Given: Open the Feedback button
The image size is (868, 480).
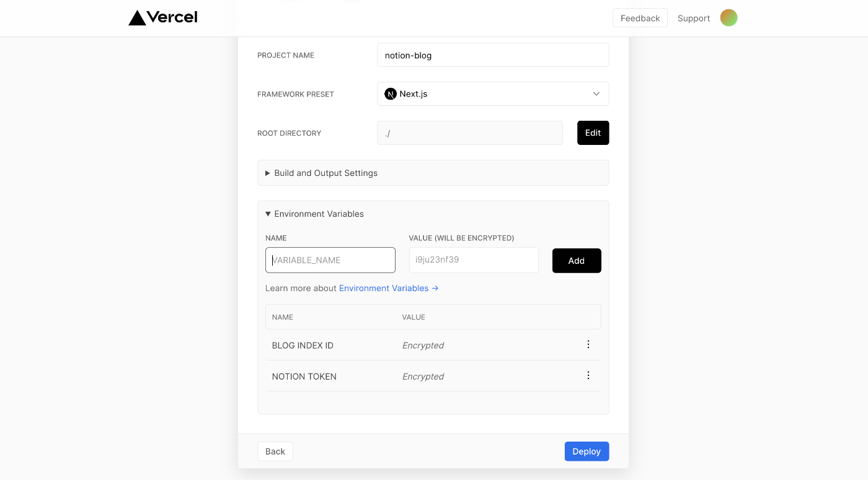Looking at the screenshot, I should tap(640, 18).
